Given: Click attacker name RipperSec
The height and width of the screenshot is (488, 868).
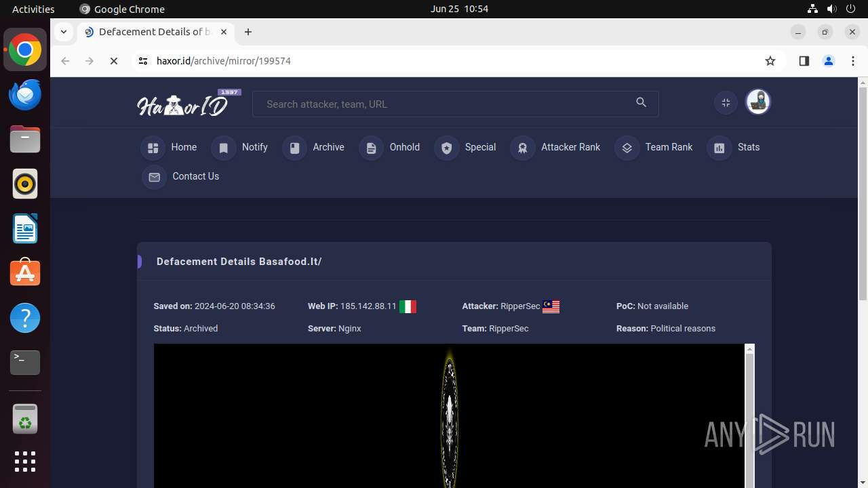Looking at the screenshot, I should 520,306.
